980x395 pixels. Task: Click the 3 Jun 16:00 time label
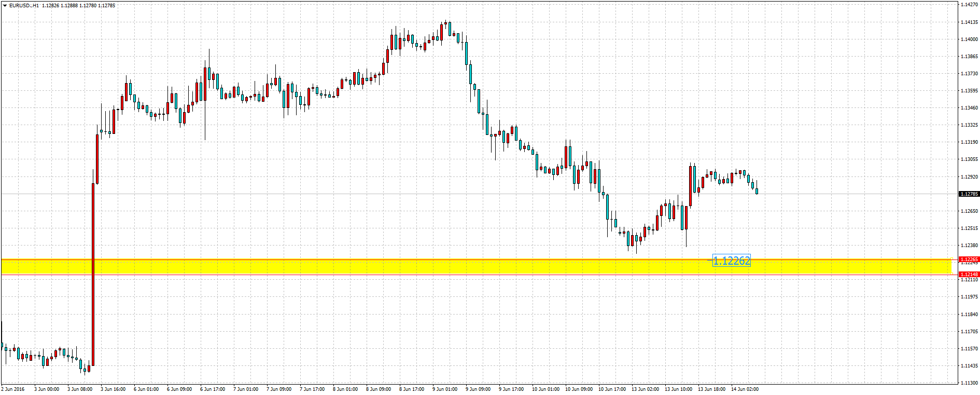click(x=113, y=389)
